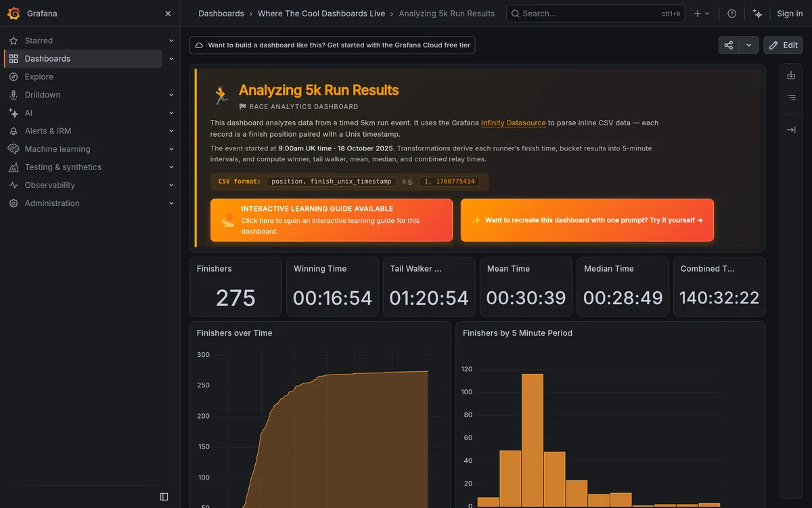Click the Winning Time panel title
This screenshot has width=812, height=508.
[320, 269]
